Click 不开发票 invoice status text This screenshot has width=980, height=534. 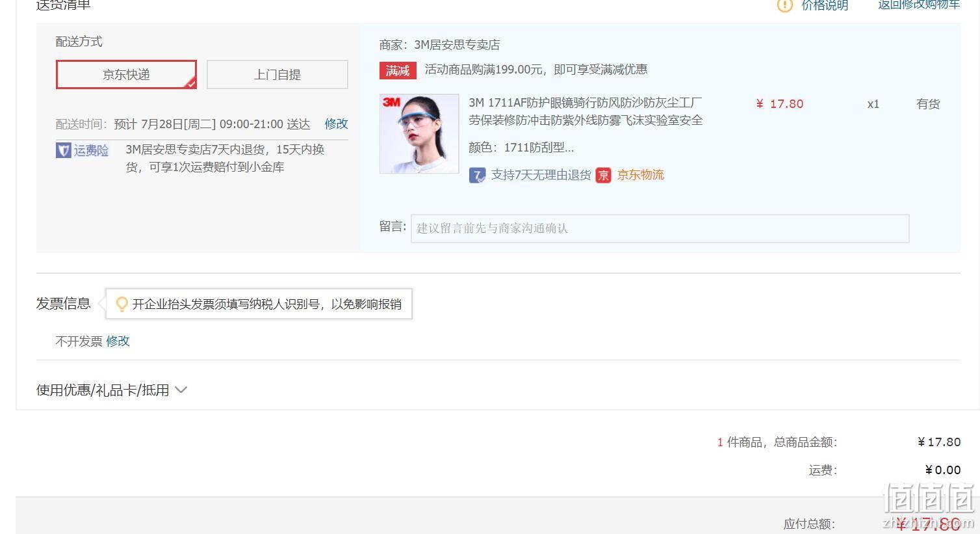point(79,341)
